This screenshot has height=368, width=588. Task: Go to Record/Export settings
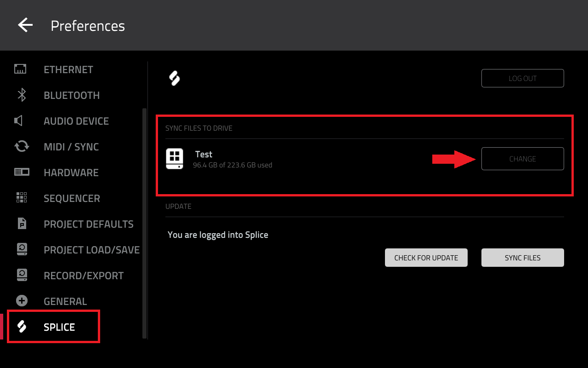click(84, 276)
